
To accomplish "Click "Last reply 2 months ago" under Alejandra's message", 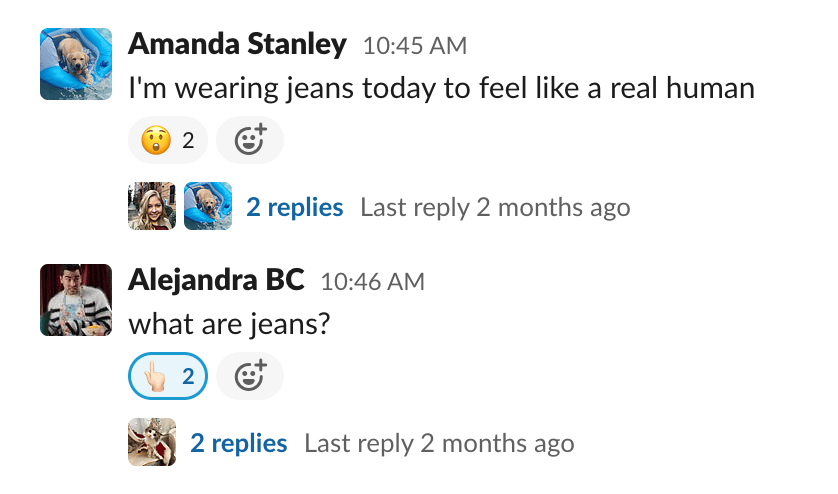I will 439,443.
